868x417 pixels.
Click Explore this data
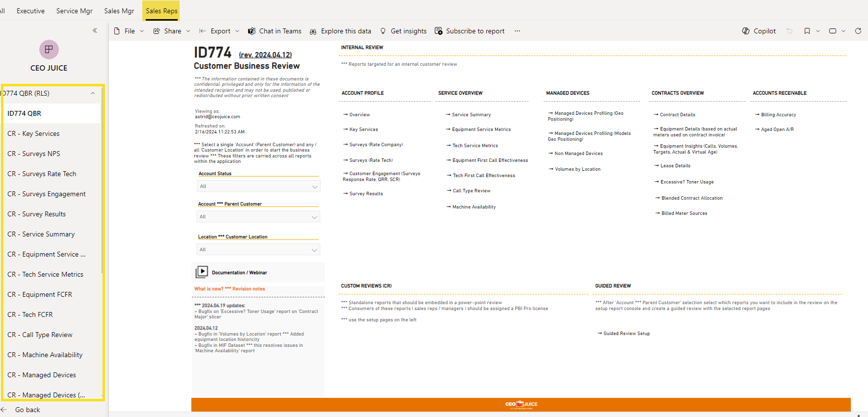tap(341, 31)
